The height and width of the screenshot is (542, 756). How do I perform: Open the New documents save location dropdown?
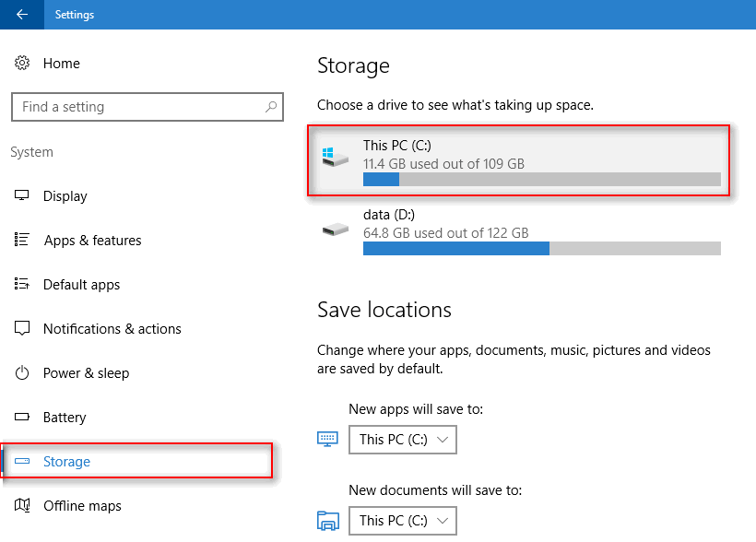403,520
